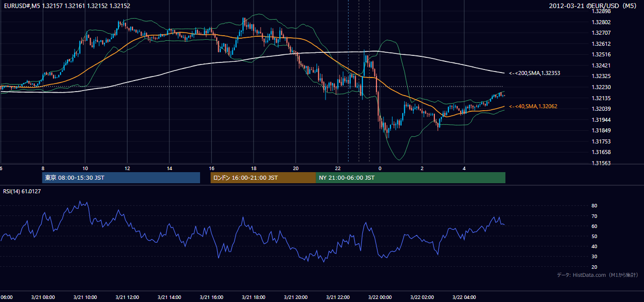Screen dimensions: 644x302
Task: Click RSI scale value 60
Action: pyautogui.click(x=594, y=226)
